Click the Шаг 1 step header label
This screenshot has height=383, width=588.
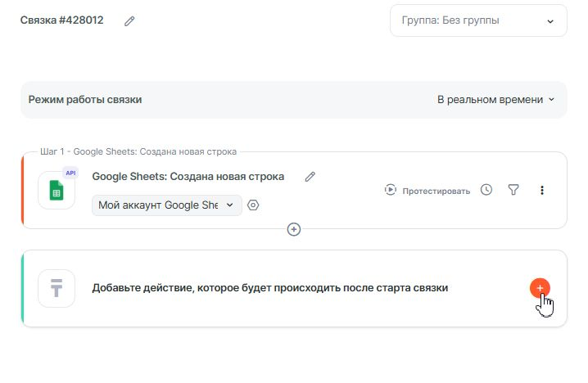point(138,152)
